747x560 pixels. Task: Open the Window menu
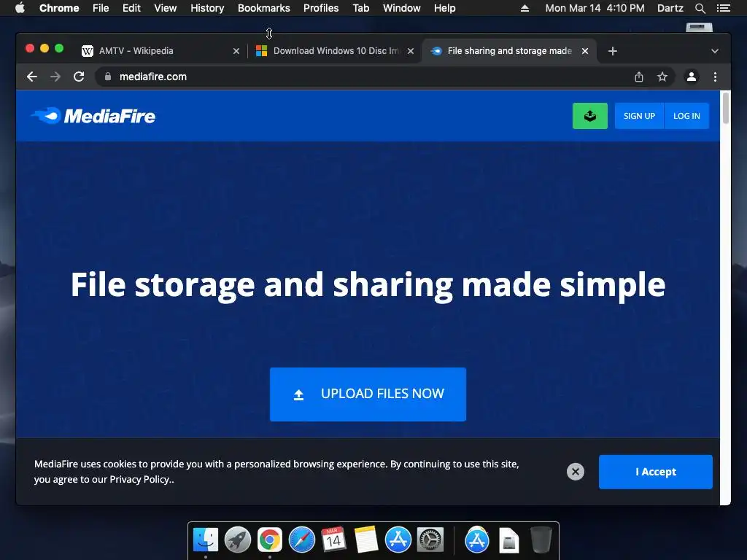pyautogui.click(x=402, y=8)
